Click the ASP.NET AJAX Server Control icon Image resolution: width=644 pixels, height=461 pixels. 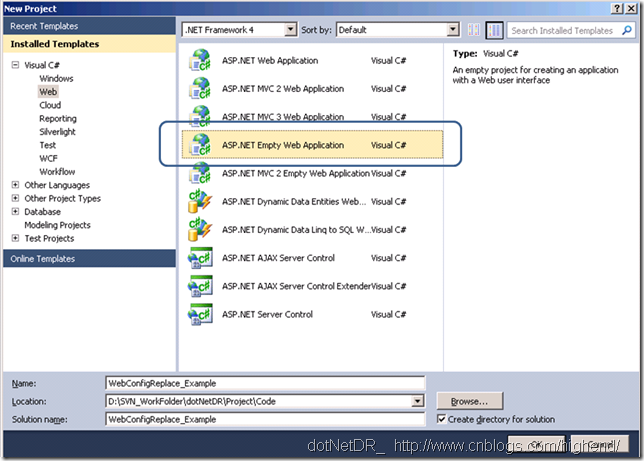click(200, 258)
